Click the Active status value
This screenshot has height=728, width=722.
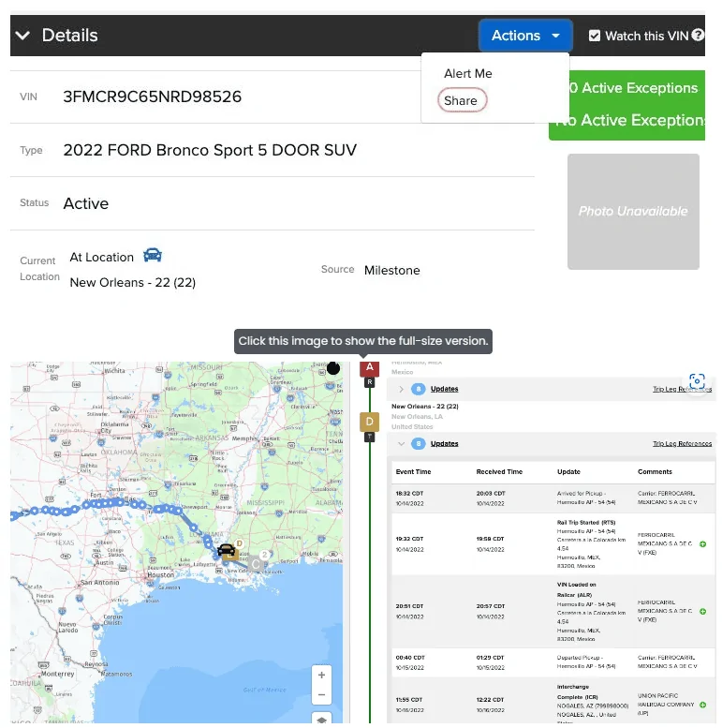click(86, 203)
